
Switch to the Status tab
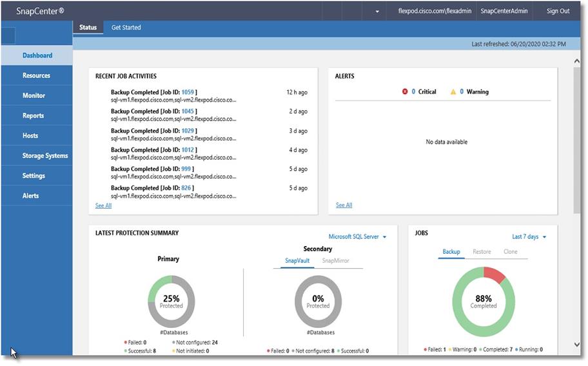pos(88,27)
